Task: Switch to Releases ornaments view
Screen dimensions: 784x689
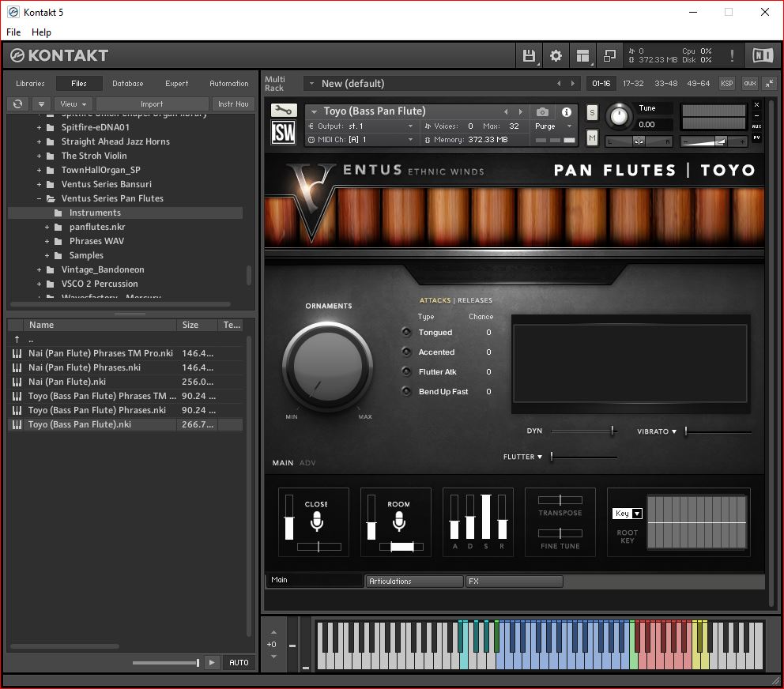Action: 475,300
